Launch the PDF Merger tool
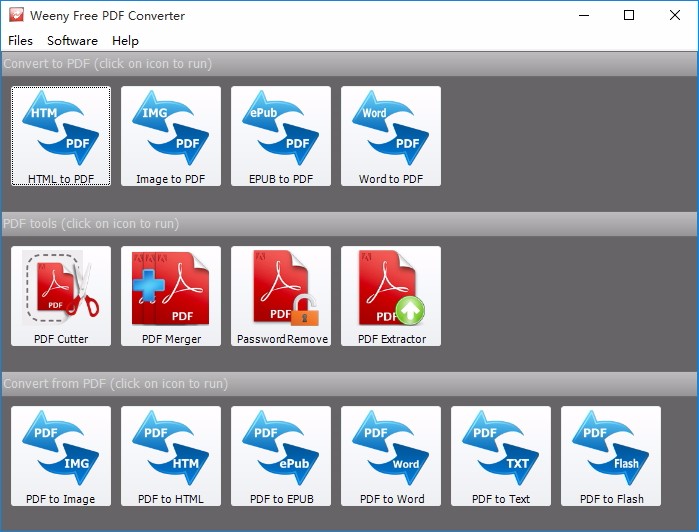This screenshot has height=532, width=699. 171,296
